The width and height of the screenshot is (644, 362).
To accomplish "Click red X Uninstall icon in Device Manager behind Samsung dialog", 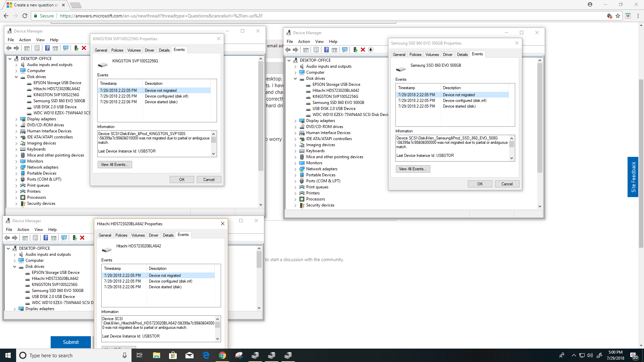I will (363, 50).
